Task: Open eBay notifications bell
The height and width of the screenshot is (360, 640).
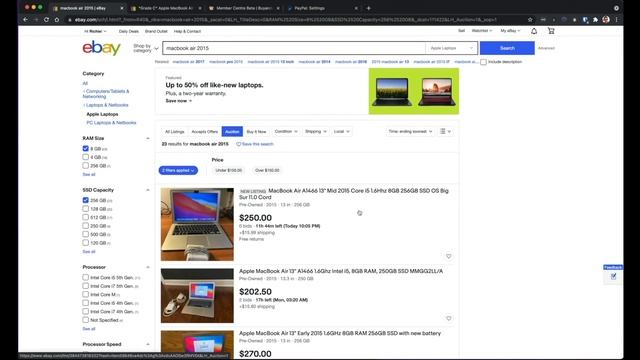Action: [534, 31]
